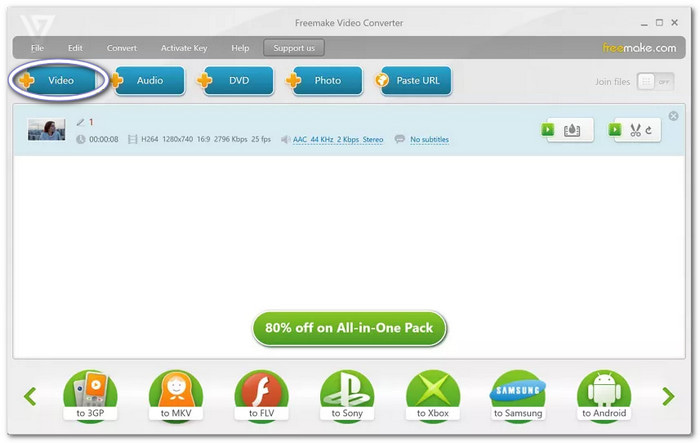Image resolution: width=700 pixels, height=443 pixels.
Task: Open the Help menu
Action: (x=240, y=48)
